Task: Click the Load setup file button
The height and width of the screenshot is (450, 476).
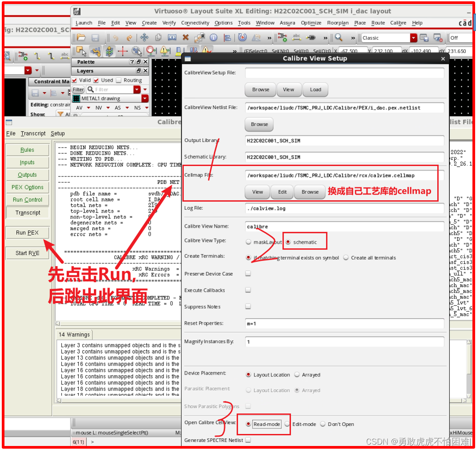Action: pos(315,90)
